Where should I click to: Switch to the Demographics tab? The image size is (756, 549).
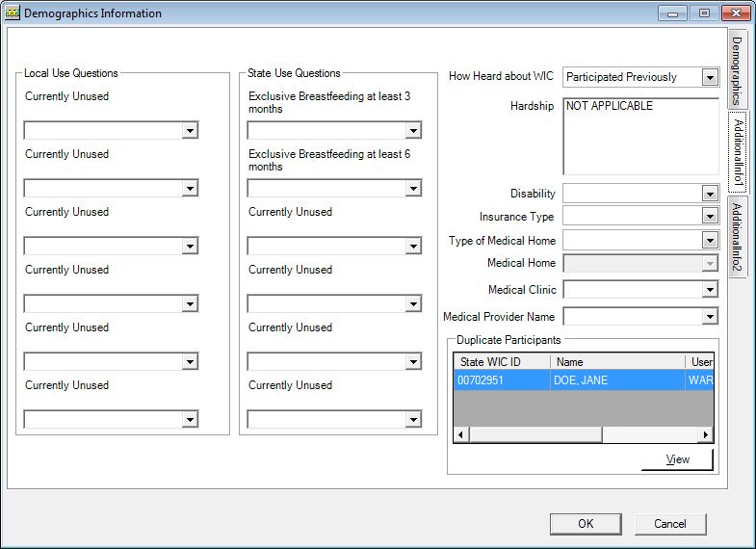pyautogui.click(x=737, y=70)
